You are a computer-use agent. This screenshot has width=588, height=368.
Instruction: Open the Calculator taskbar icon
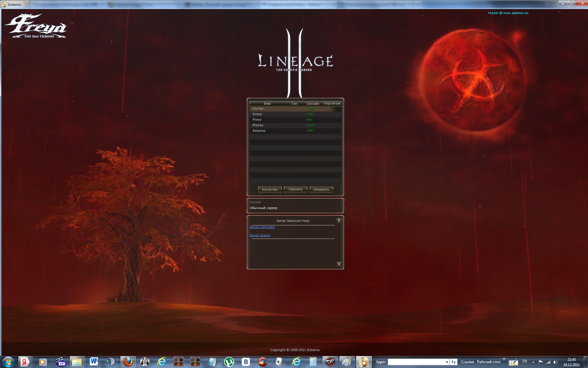[x=313, y=362]
